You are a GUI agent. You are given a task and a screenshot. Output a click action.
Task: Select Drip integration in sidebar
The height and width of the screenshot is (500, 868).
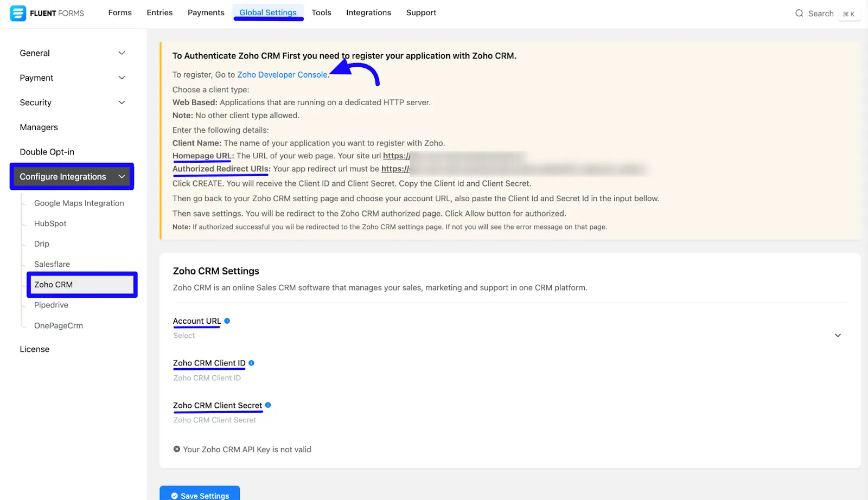click(42, 244)
